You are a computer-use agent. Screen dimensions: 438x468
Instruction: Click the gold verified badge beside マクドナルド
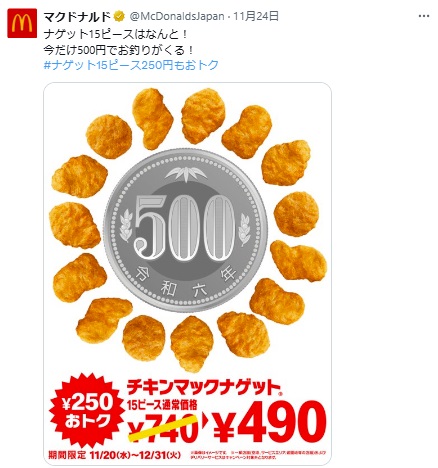point(120,16)
